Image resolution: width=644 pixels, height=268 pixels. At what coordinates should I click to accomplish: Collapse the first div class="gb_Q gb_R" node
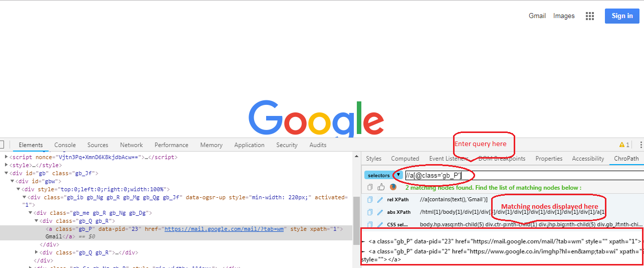[x=37, y=221]
